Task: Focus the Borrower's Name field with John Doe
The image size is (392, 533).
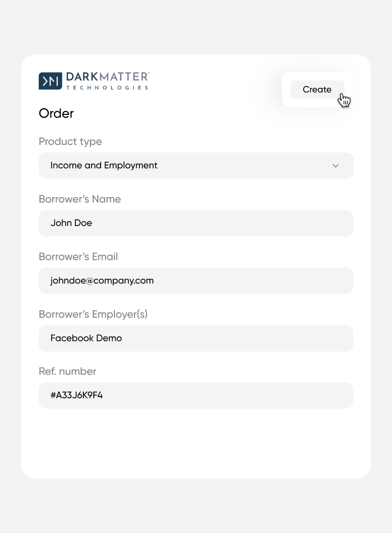Action: (x=196, y=223)
